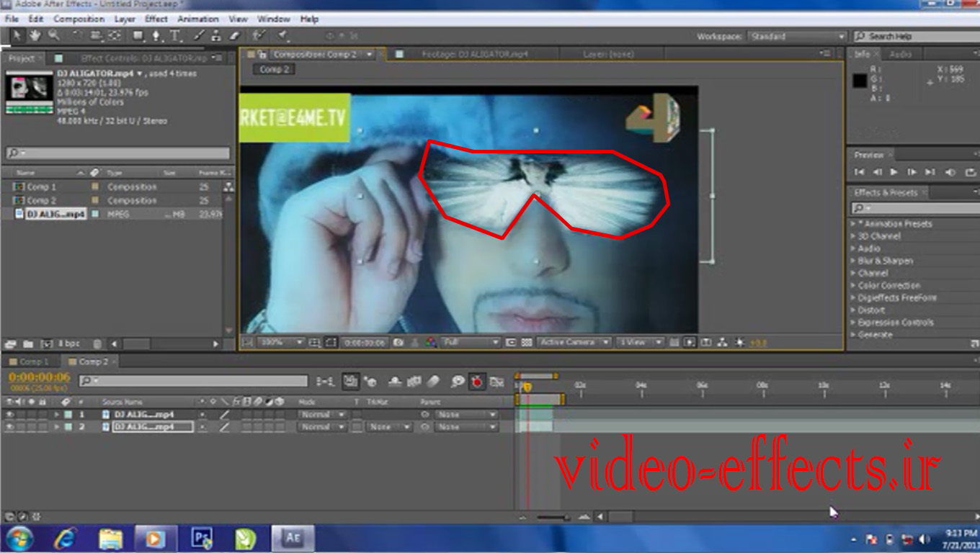Toggle transparency grid in the viewer

pos(527,343)
